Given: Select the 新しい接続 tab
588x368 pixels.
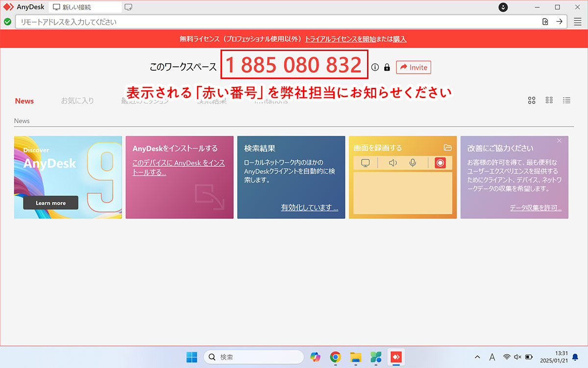Looking at the screenshot, I should point(86,7).
